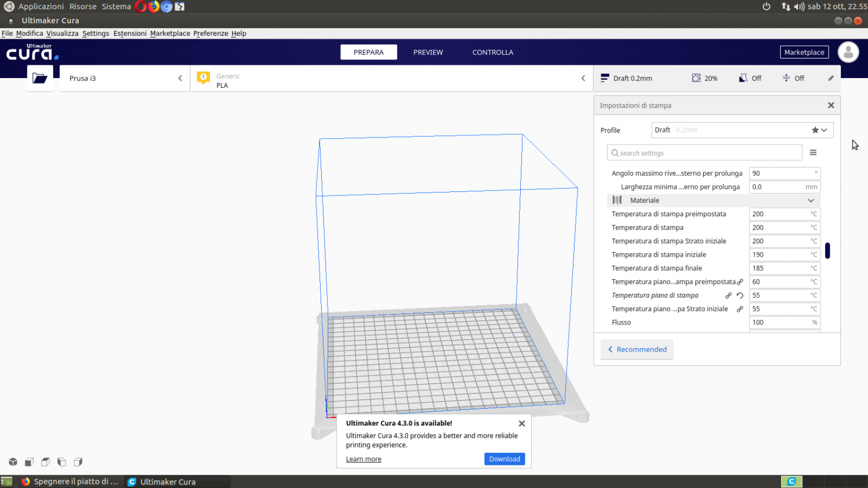Switch to the CONTROLLA stage tab
The width and height of the screenshot is (868, 488).
(x=493, y=52)
